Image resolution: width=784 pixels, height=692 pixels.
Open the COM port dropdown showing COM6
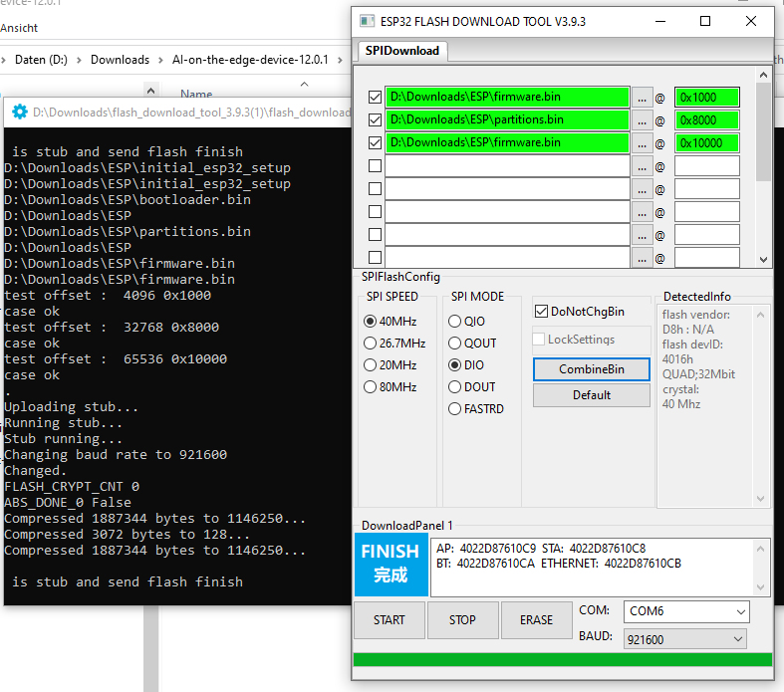pos(686,611)
